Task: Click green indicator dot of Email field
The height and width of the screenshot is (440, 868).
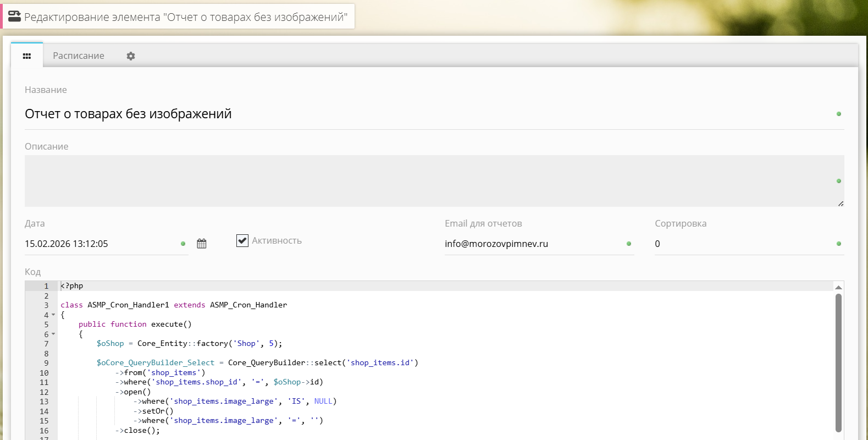Action: click(x=629, y=244)
